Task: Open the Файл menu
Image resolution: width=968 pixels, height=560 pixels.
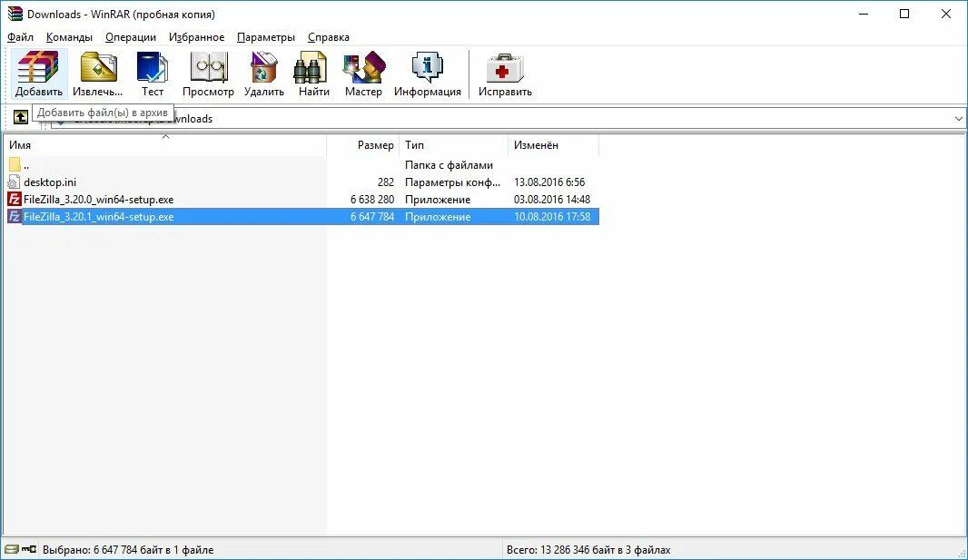Action: tap(20, 37)
